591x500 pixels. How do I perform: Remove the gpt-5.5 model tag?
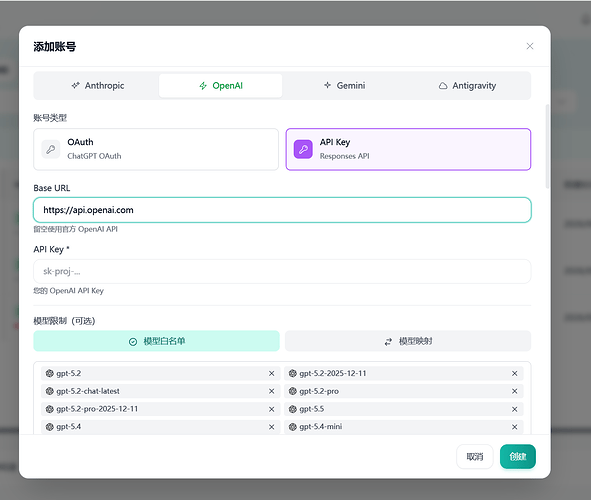(x=514, y=409)
